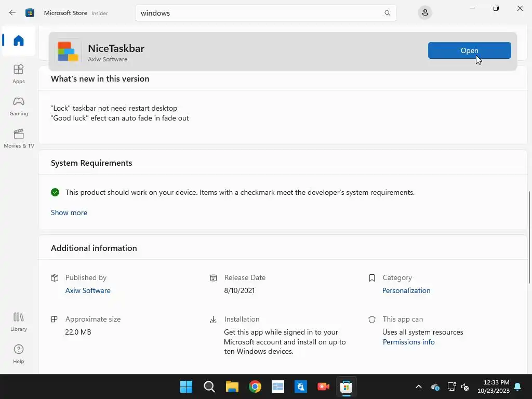Open Help in the sidebar
This screenshot has width=532, height=399.
pos(19,354)
